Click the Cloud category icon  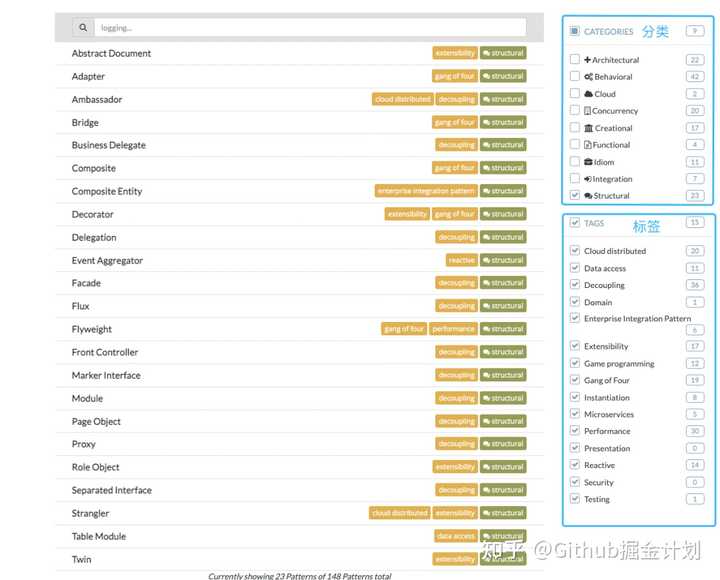click(x=588, y=94)
